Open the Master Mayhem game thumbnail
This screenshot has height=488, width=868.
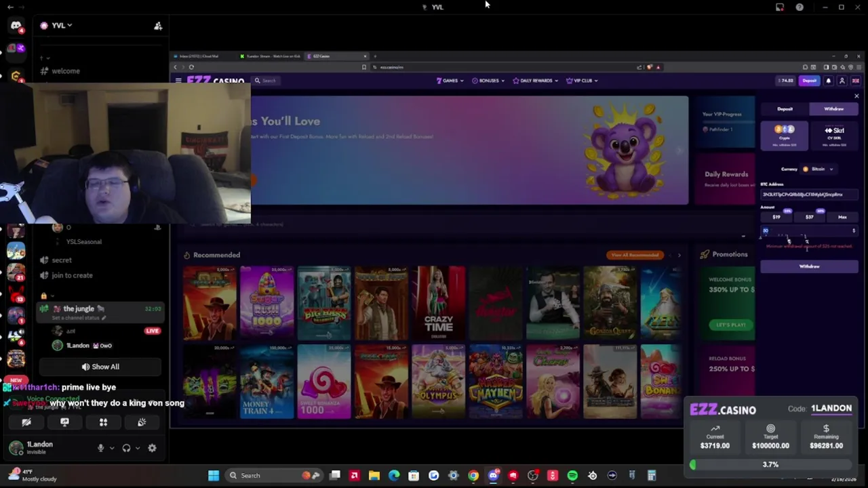pos(496,382)
